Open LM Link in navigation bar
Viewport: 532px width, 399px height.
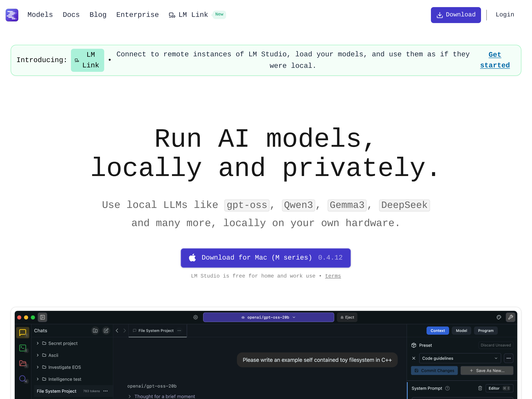[x=188, y=15]
